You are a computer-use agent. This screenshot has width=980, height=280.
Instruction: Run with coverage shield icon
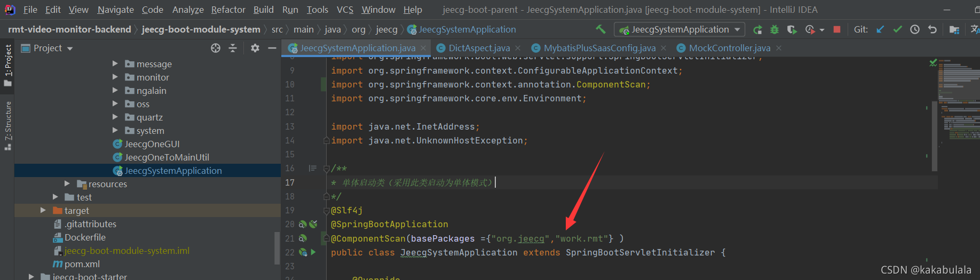pyautogui.click(x=792, y=30)
